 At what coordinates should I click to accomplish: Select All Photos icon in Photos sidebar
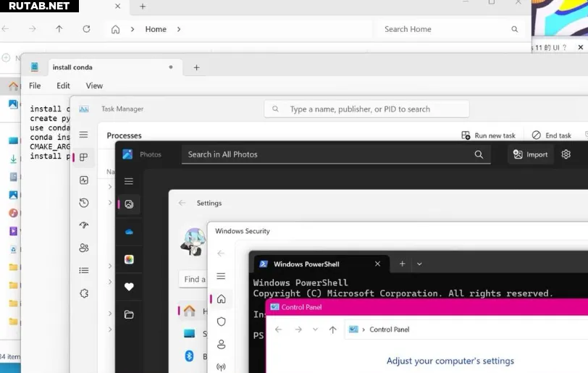point(129,204)
